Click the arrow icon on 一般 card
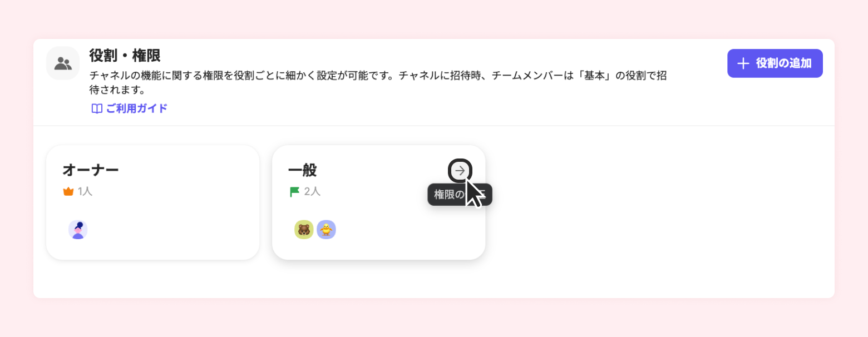 (460, 171)
